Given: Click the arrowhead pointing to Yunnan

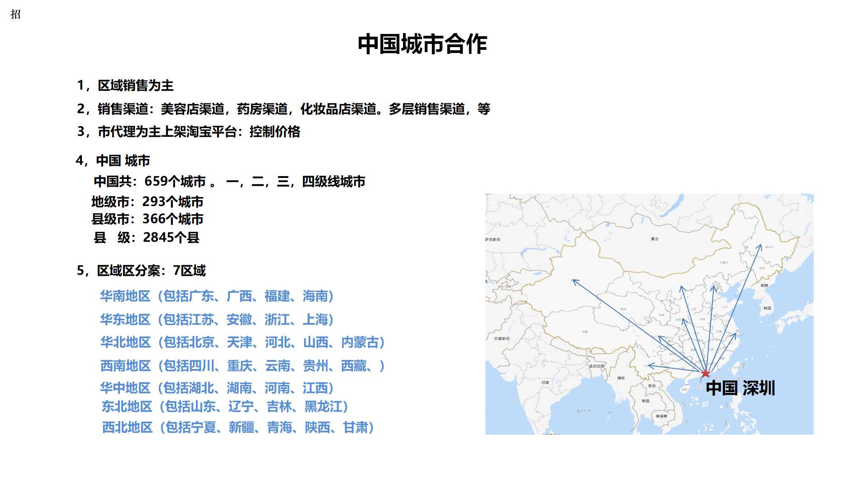Looking at the screenshot, I should (650, 365).
